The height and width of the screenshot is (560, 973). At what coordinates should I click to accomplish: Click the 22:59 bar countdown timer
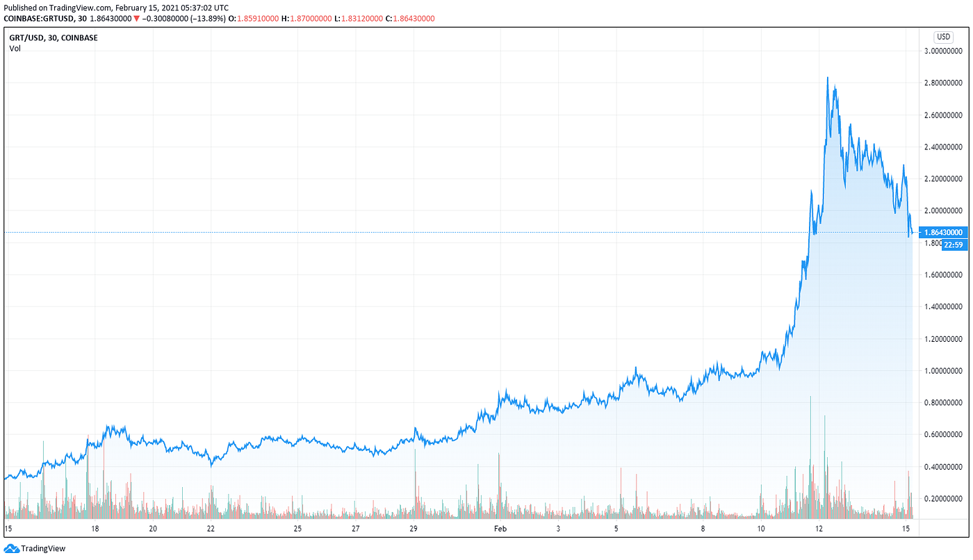pyautogui.click(x=954, y=244)
